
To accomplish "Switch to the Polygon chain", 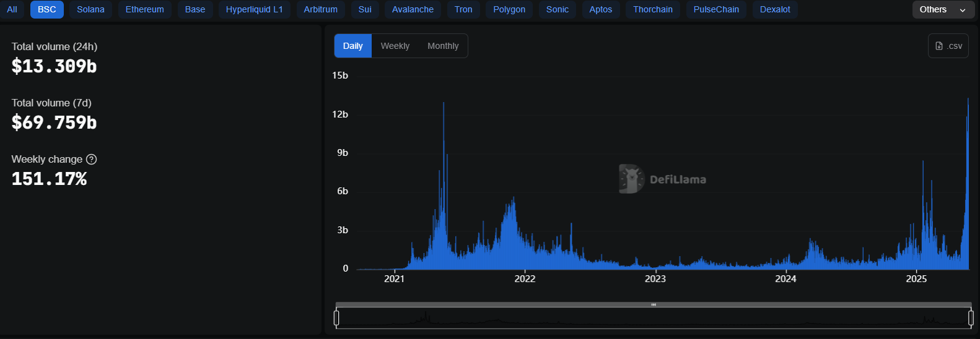I will click(509, 9).
